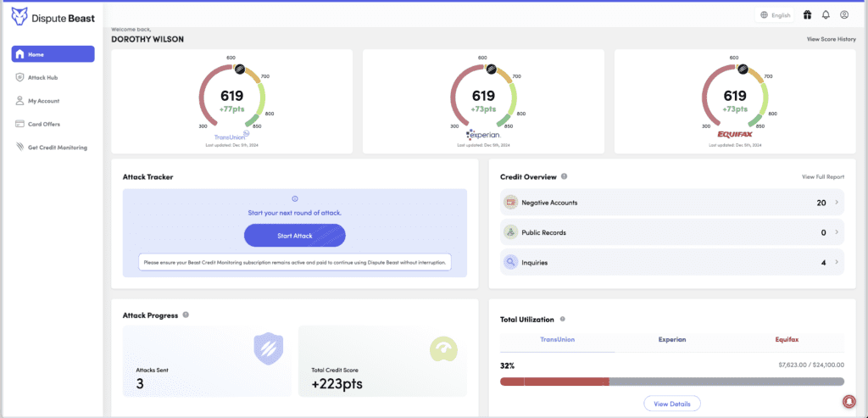This screenshot has width=868, height=418.
Task: Click the Total Utilization info icon
Action: (562, 320)
